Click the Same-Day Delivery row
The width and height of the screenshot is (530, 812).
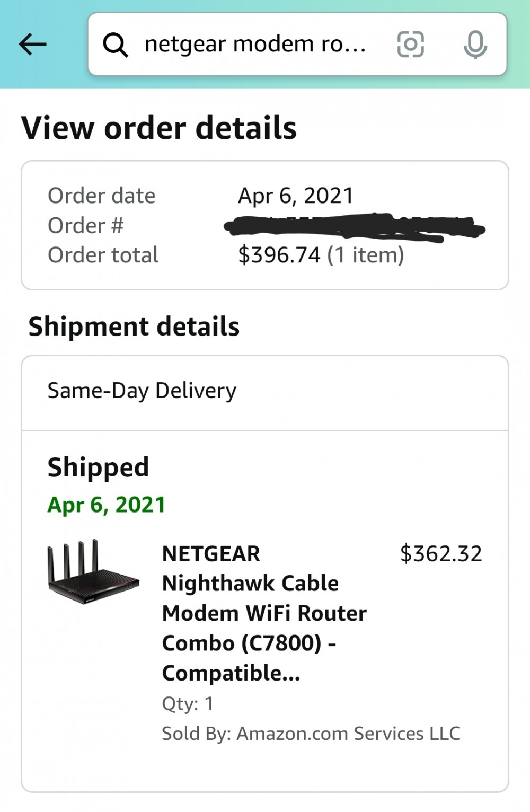pos(265,392)
